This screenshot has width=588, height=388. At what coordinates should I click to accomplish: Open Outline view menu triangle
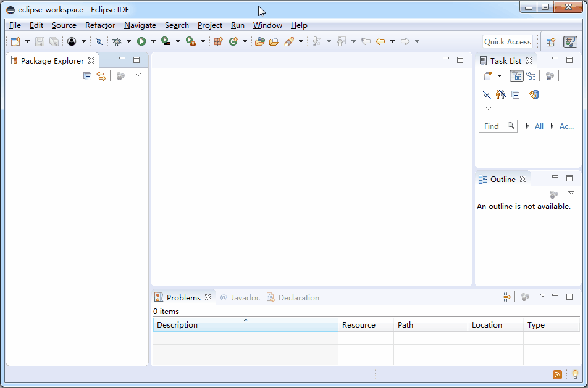tap(571, 193)
